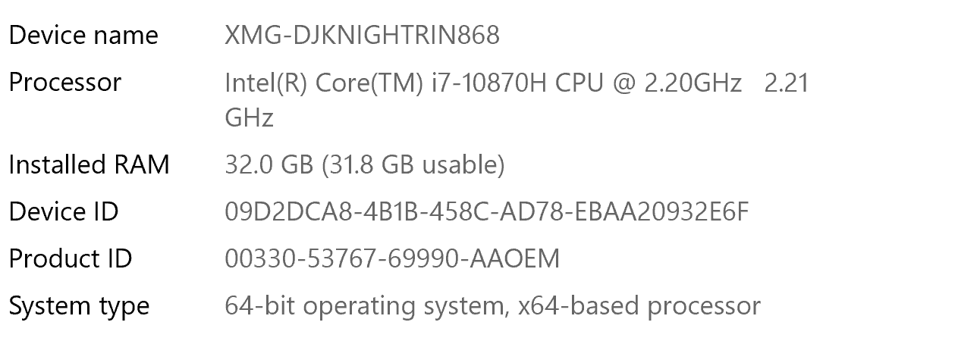Click the Processor label
This screenshot has height=341, width=980.
(x=65, y=83)
